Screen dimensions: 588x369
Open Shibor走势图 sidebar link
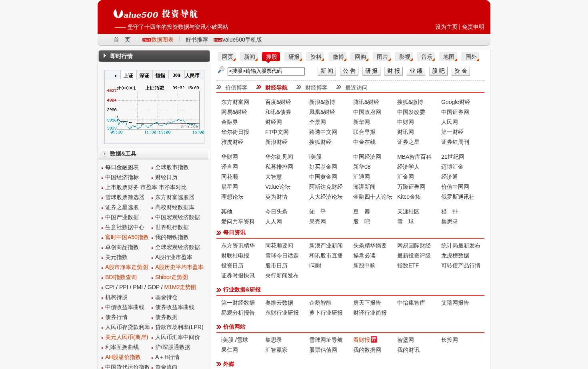coord(172,277)
